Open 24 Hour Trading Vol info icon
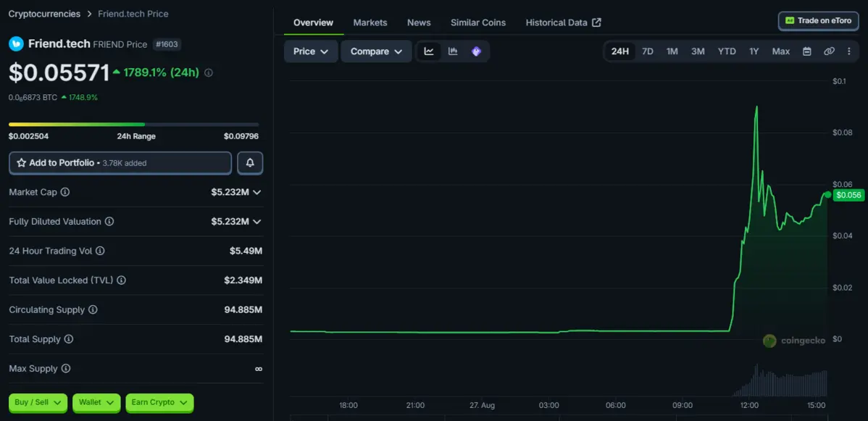This screenshot has width=868, height=421. tap(100, 251)
